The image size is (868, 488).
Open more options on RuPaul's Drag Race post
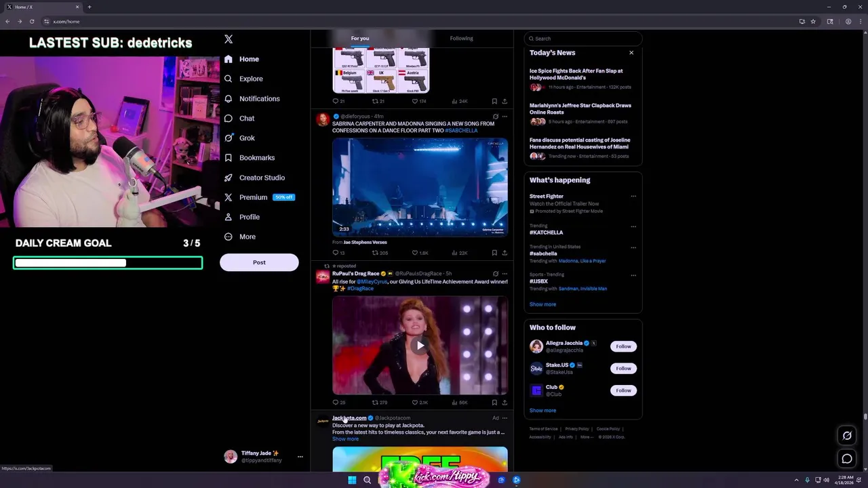[x=505, y=274]
